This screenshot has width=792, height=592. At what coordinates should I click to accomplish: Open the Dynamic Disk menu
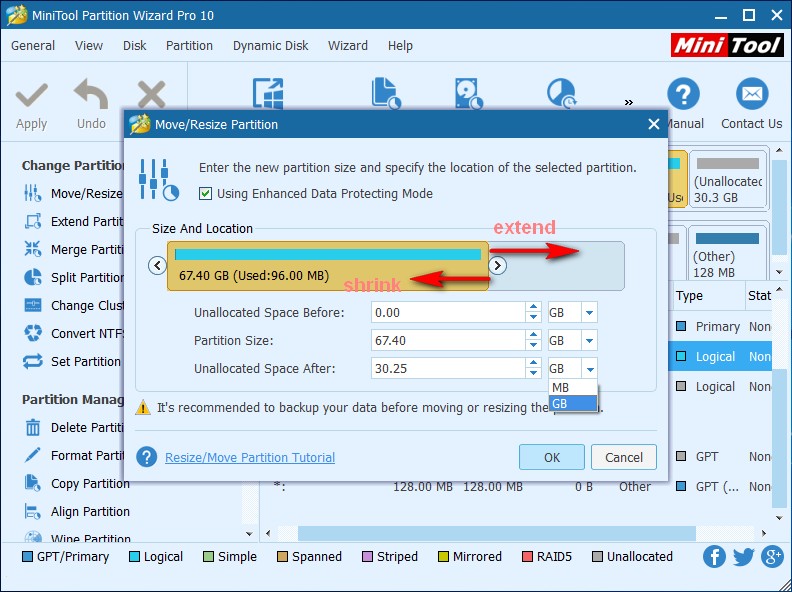270,45
